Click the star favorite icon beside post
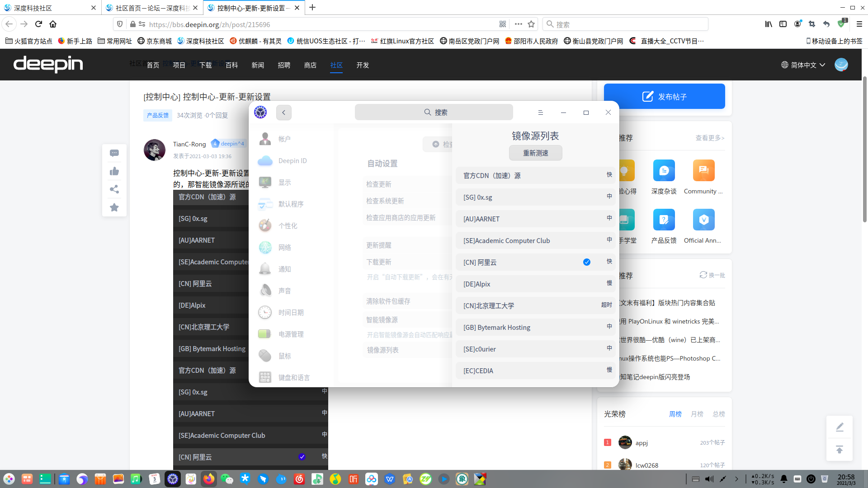 click(114, 207)
